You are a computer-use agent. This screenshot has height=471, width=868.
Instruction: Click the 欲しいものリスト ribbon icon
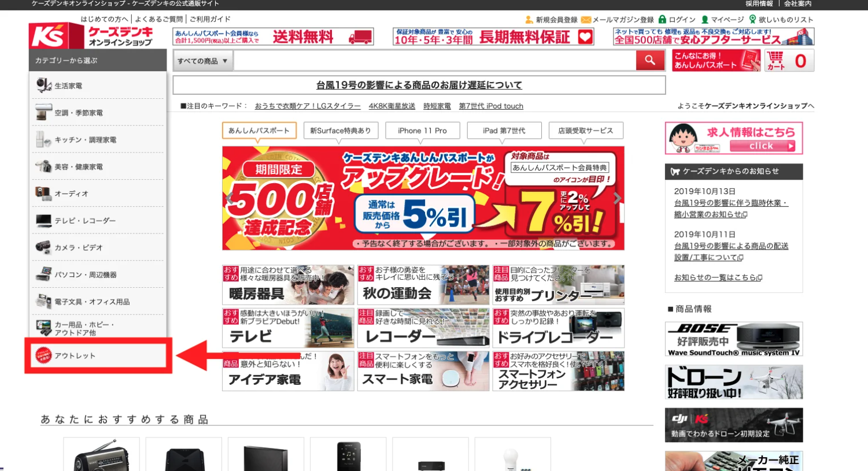click(752, 19)
